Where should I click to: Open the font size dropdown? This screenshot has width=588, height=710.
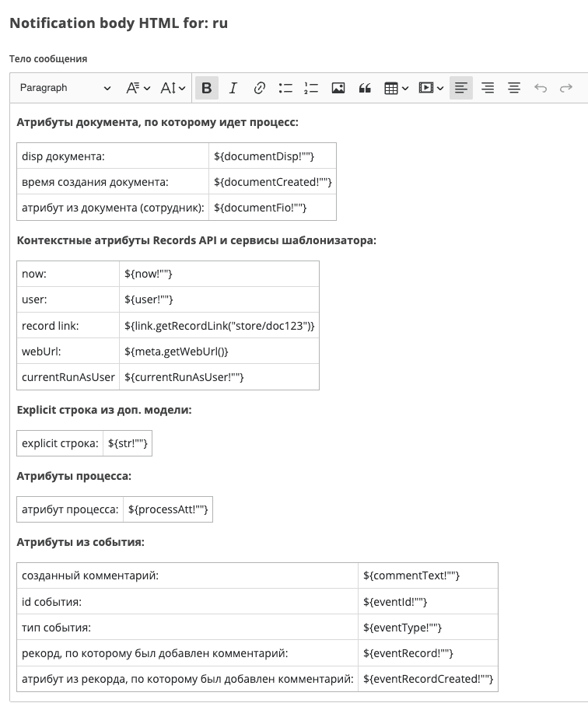(173, 88)
